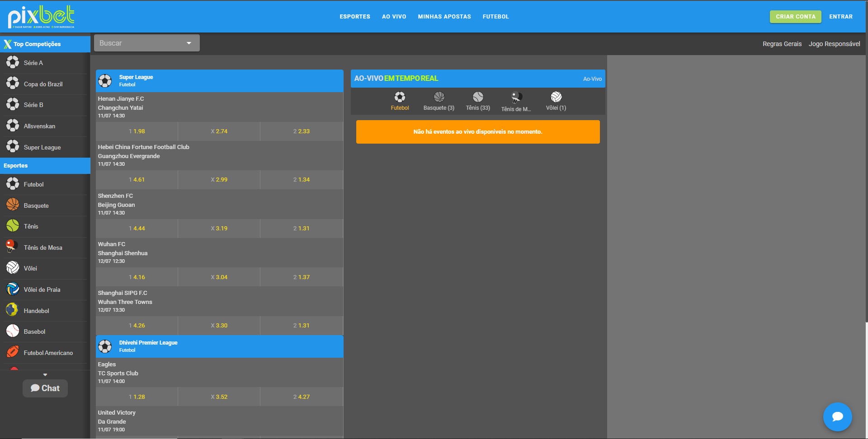Viewport: 868px width, 439px height.
Task: Select Basquete basketball icon
Action: (13, 205)
